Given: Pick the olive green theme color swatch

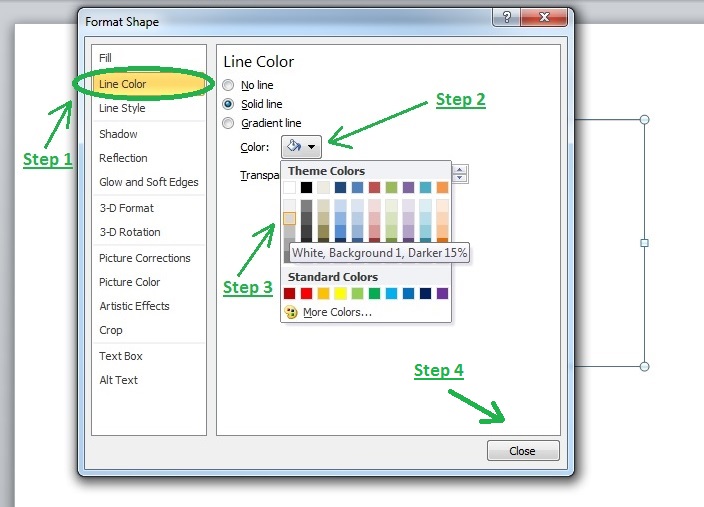Looking at the screenshot, I should (x=392, y=187).
